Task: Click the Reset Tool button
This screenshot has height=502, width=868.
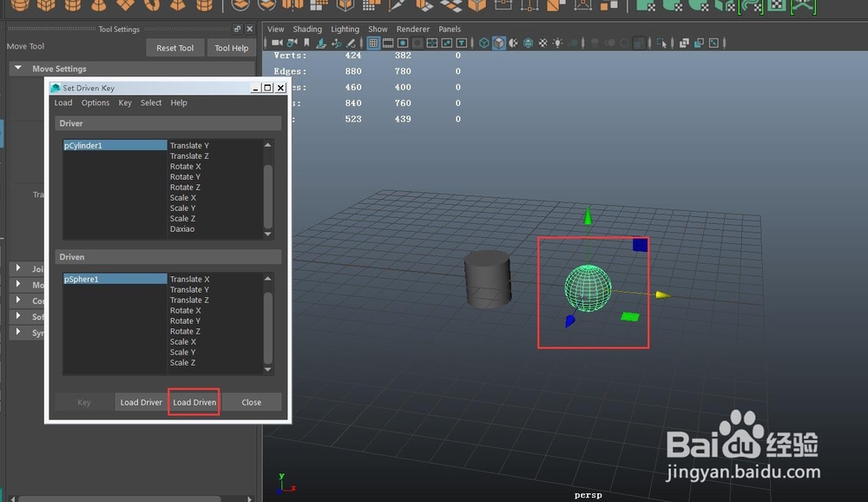Action: [x=175, y=48]
